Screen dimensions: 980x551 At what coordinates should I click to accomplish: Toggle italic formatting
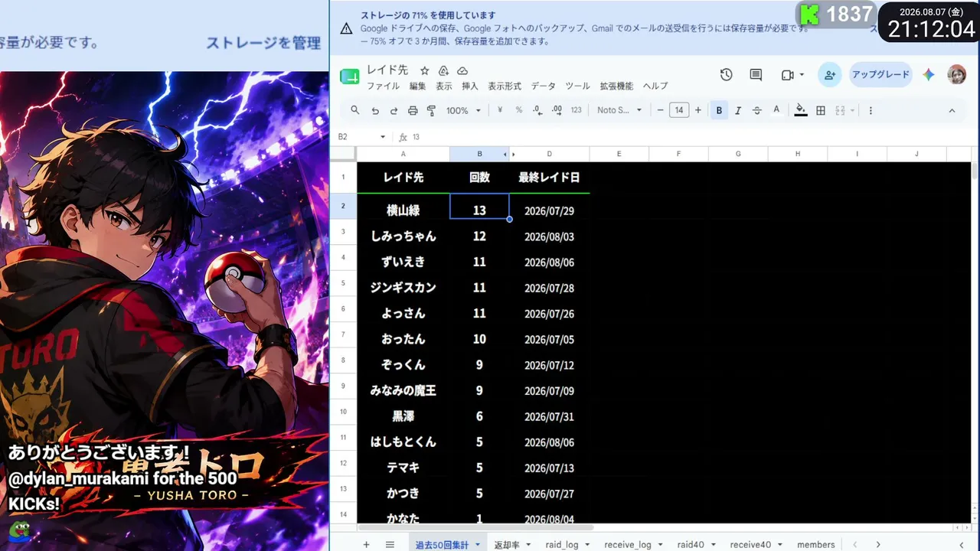(738, 110)
